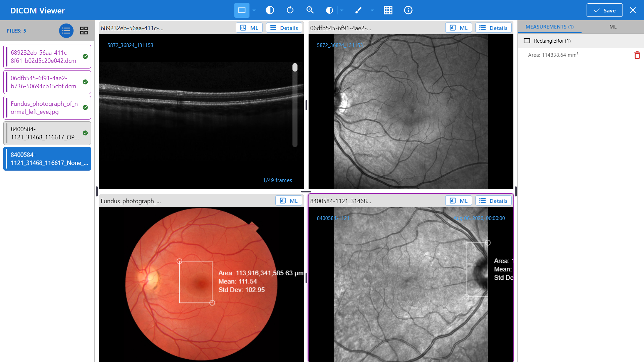644x362 pixels.
Task: Click bottom-left ROI handle in 8400584 viewport
Action: pos(466,297)
